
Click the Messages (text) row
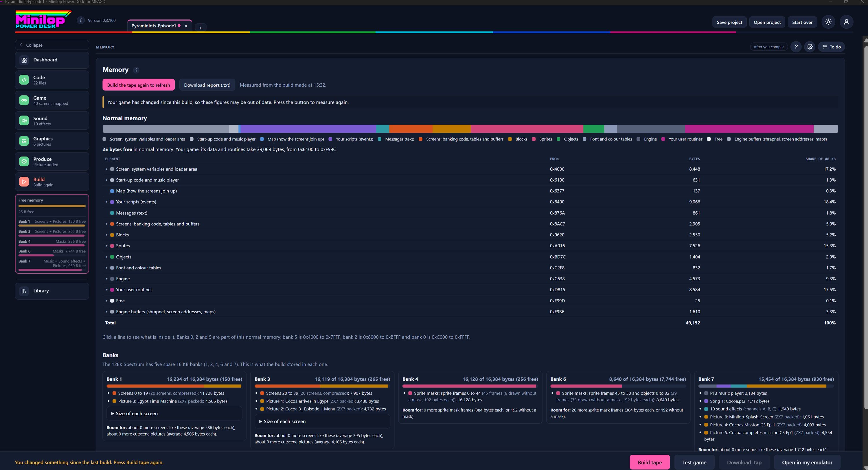click(x=470, y=213)
